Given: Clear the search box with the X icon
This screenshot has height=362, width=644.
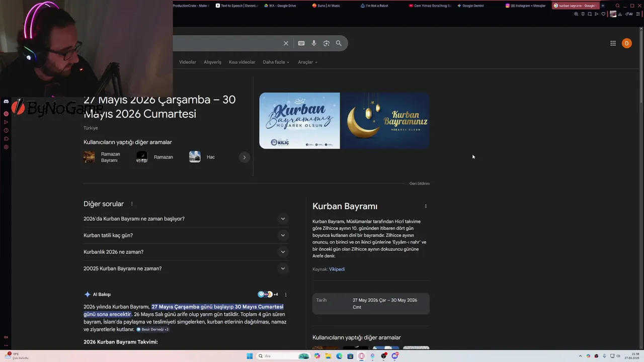Looking at the screenshot, I should 286,43.
